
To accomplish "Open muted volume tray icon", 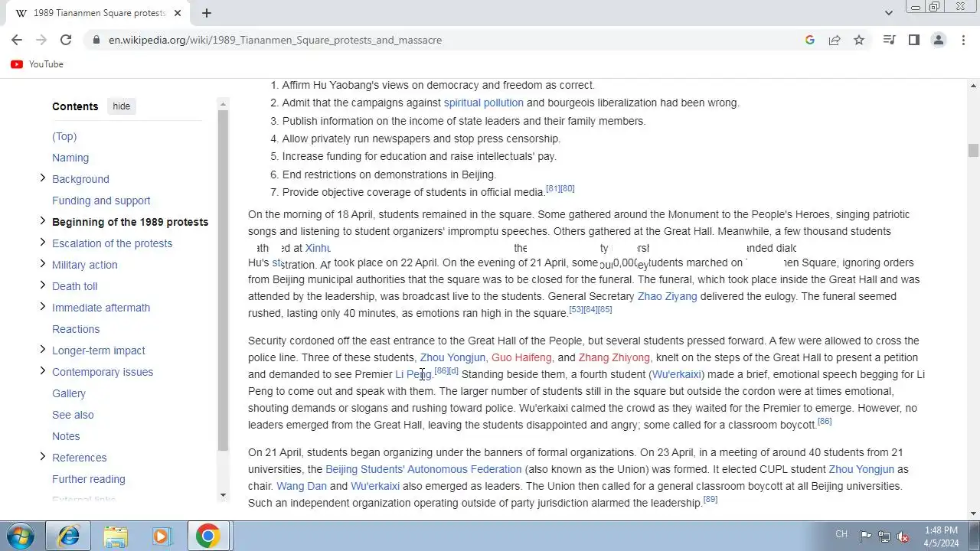I will click(x=903, y=536).
